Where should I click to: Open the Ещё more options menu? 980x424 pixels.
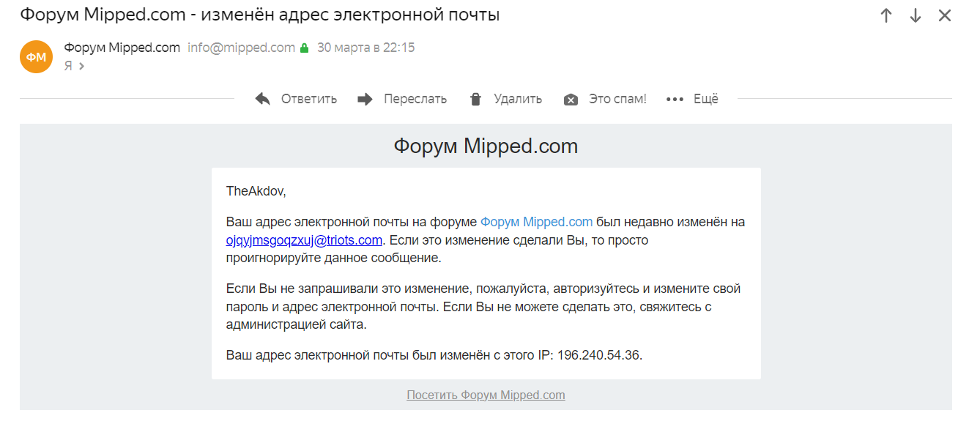706,99
